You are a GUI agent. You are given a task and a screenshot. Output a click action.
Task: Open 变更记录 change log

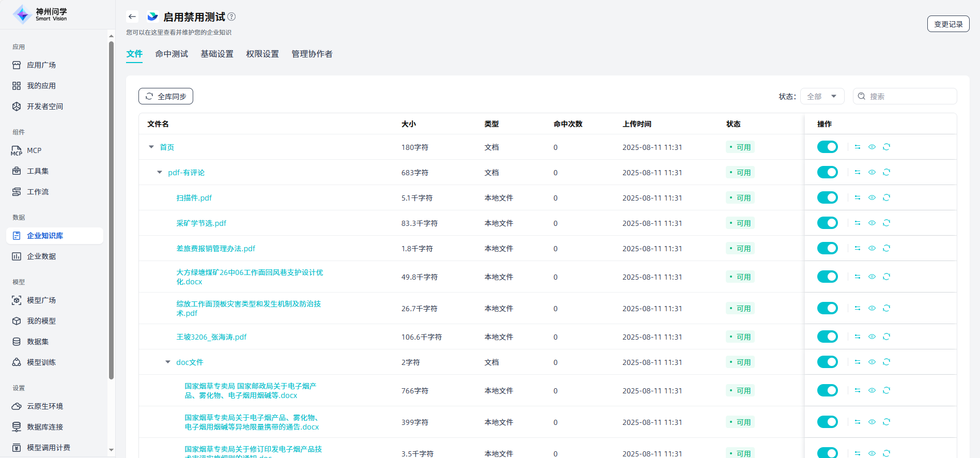coord(948,24)
